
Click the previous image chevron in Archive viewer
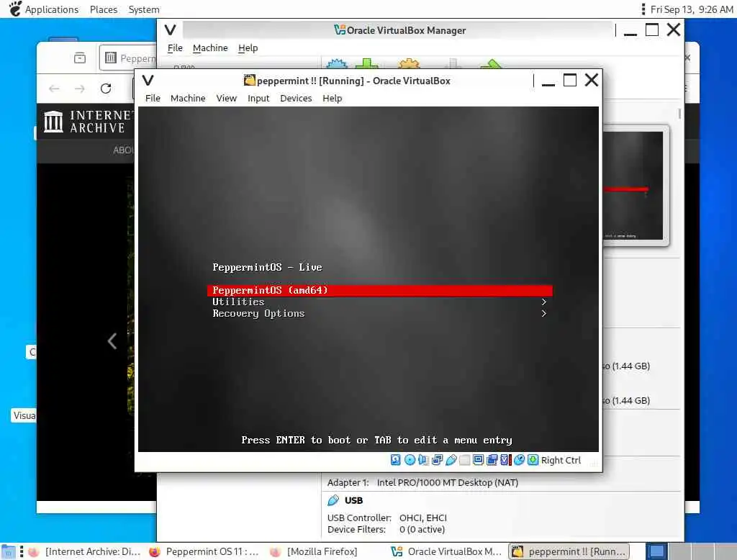click(112, 341)
